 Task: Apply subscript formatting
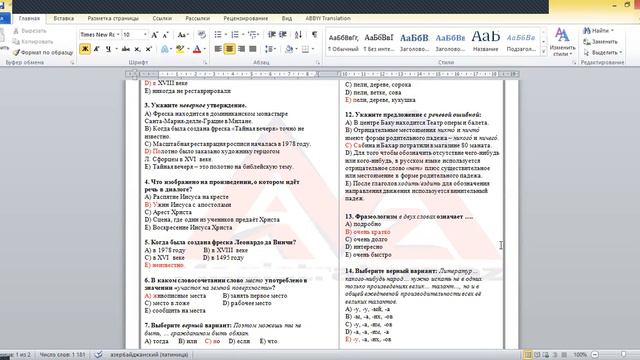coord(137,49)
